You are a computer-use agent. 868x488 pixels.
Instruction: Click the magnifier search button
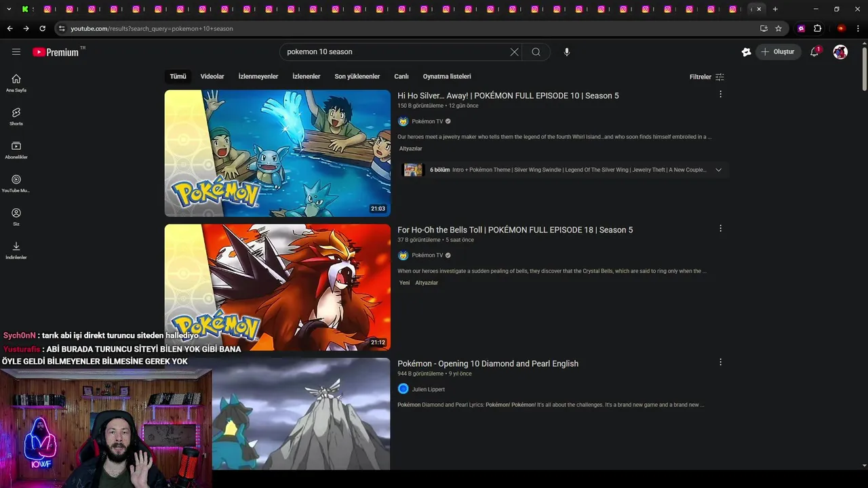click(536, 52)
